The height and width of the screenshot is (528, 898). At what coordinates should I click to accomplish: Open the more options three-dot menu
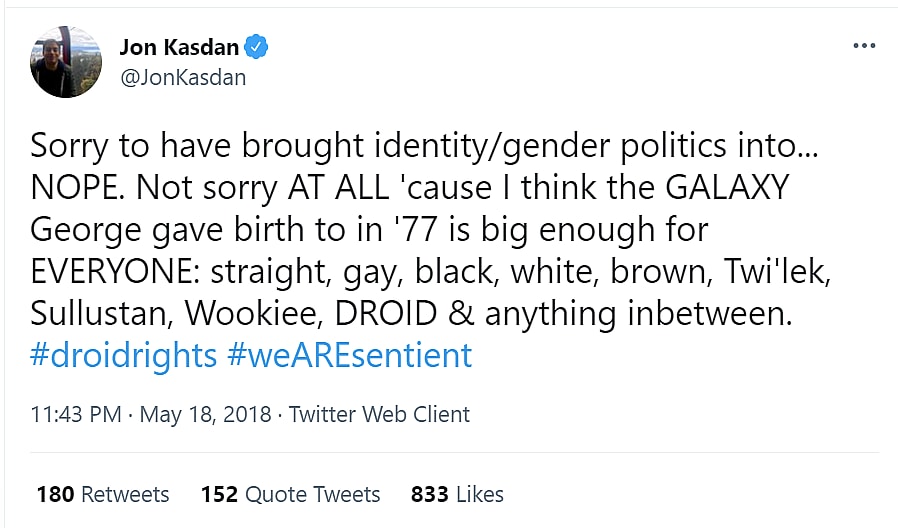pos(863,46)
